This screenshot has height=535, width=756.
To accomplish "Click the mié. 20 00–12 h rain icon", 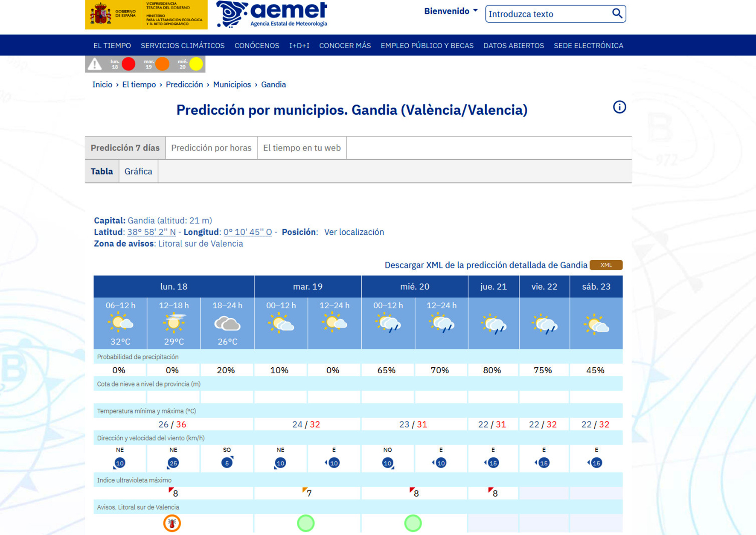I will [x=388, y=323].
